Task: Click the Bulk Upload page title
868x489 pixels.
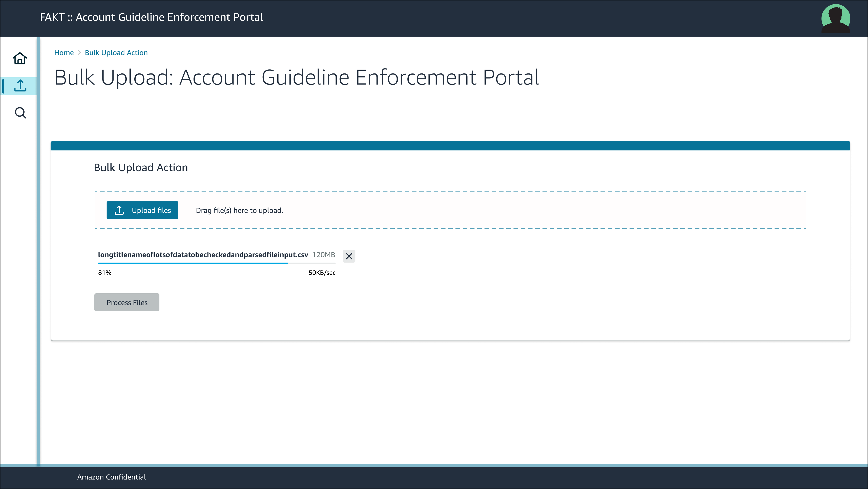Action: 296,77
